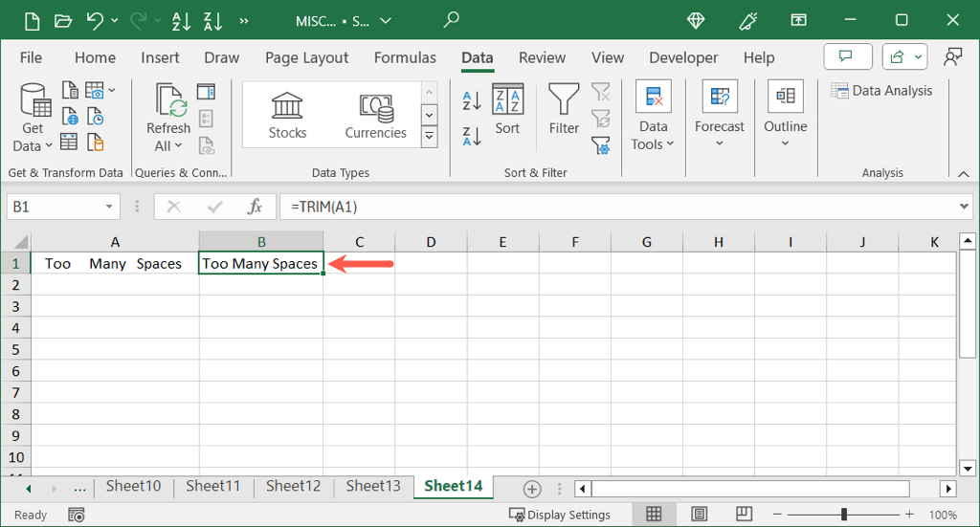This screenshot has height=527, width=980.
Task: Select cell A1 with extra spaces
Action: point(115,264)
